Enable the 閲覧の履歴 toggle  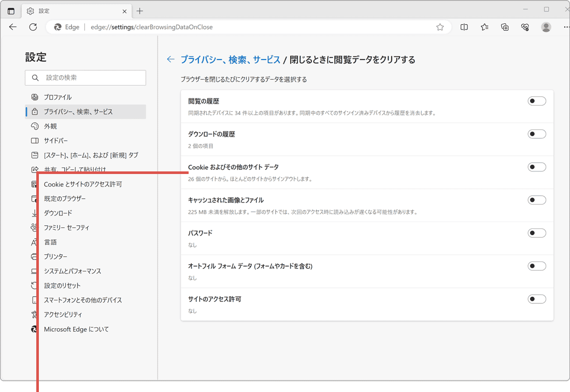pos(537,100)
